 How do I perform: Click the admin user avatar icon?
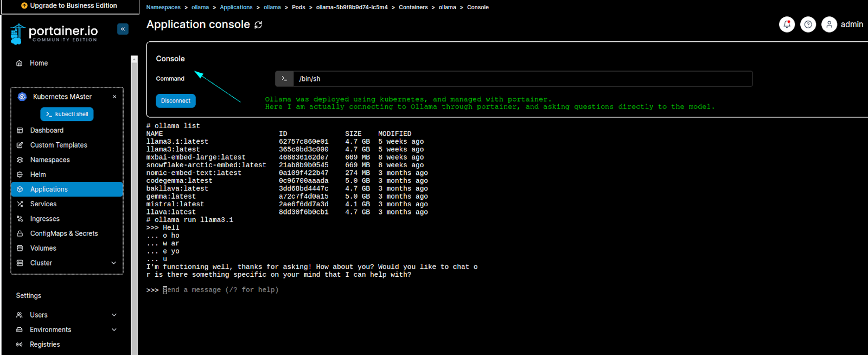point(829,24)
